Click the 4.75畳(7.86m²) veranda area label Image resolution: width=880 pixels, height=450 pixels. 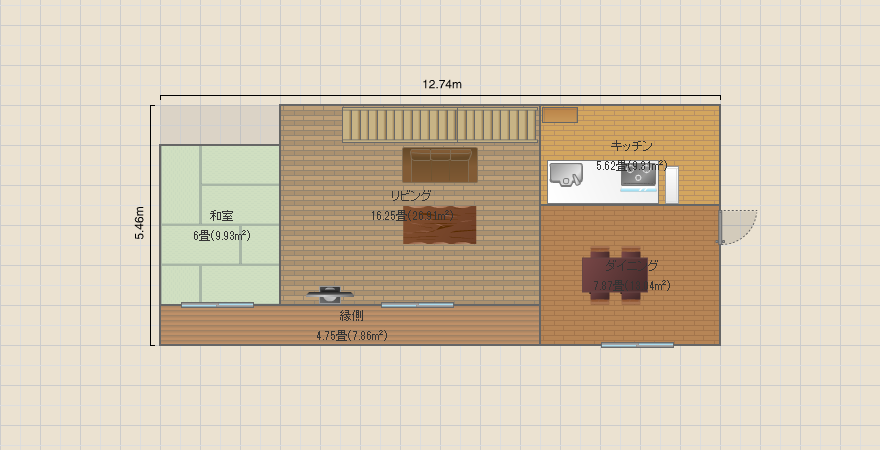click(352, 336)
